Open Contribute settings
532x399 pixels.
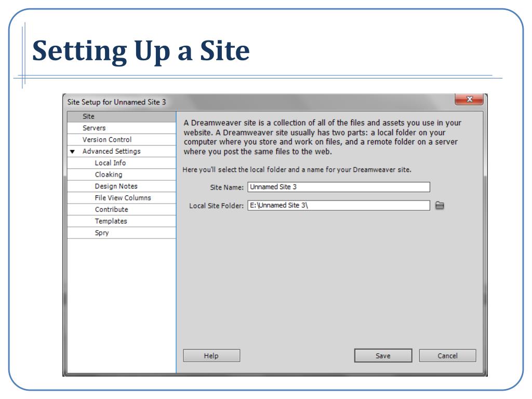pyautogui.click(x=122, y=209)
